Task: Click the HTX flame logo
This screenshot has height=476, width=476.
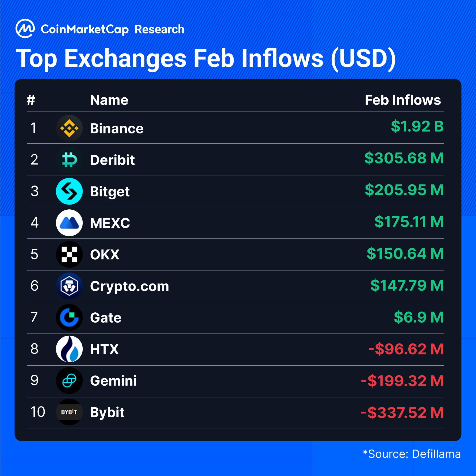Action: click(x=69, y=349)
